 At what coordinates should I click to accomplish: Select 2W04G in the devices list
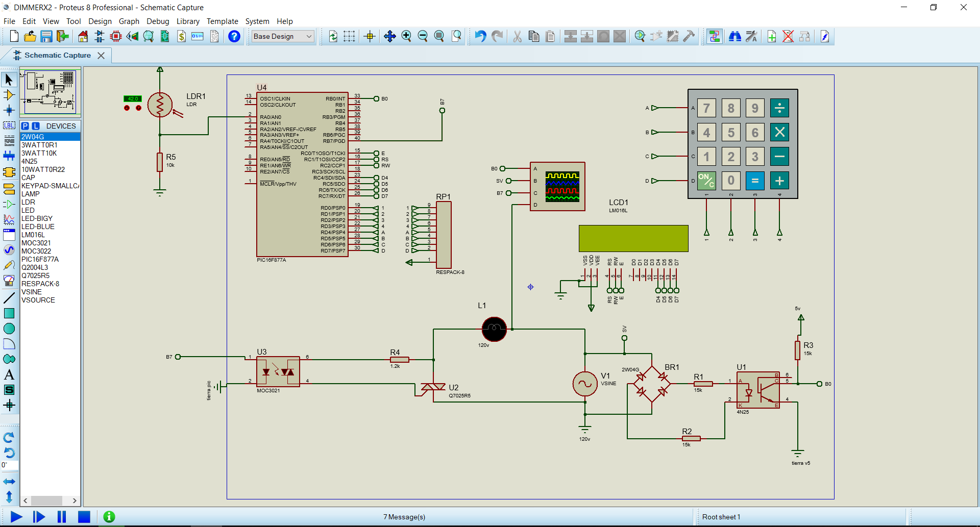click(50, 137)
